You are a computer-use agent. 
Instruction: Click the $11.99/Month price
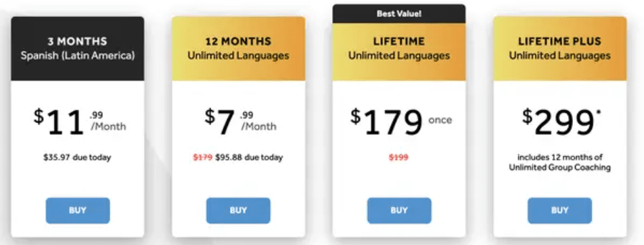(x=80, y=121)
